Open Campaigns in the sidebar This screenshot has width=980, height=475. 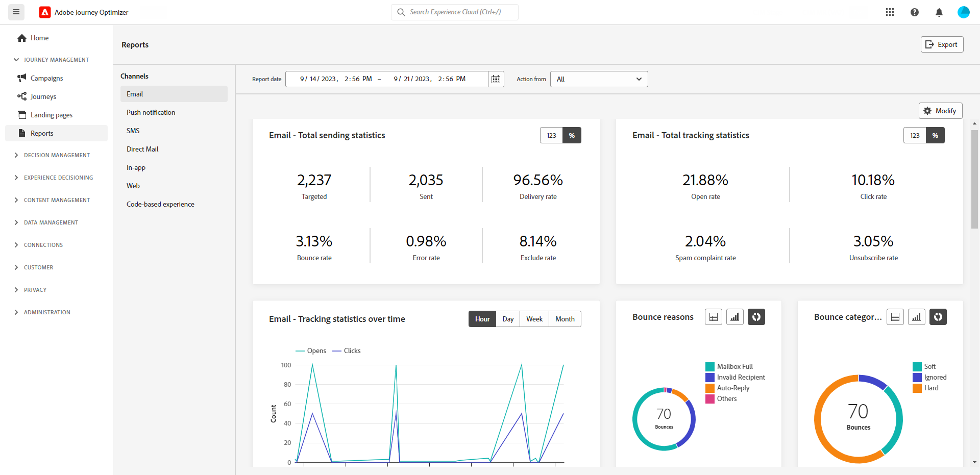56,78
